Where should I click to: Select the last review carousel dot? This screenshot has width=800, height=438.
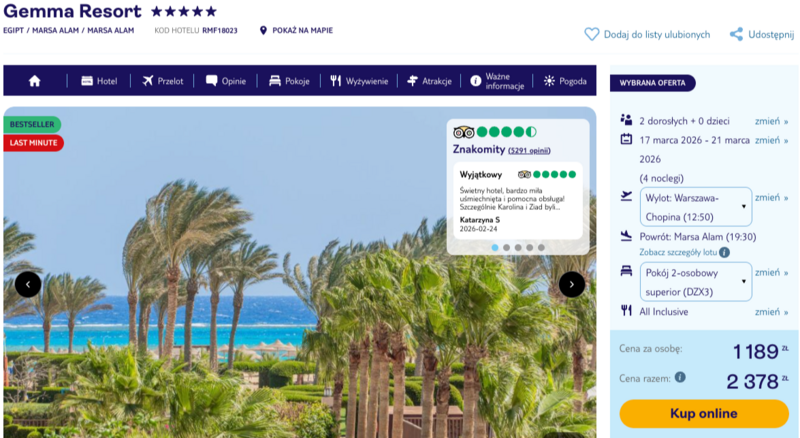(x=541, y=248)
